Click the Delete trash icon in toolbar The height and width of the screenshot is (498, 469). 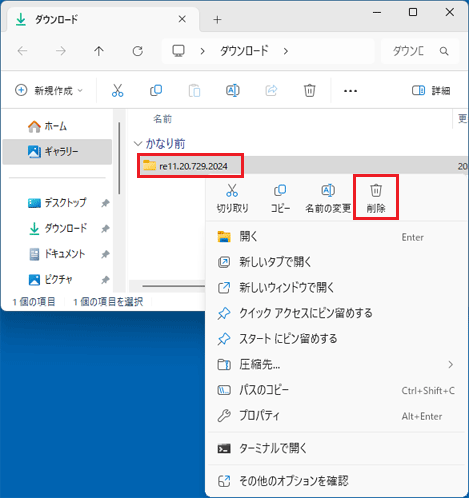(310, 90)
